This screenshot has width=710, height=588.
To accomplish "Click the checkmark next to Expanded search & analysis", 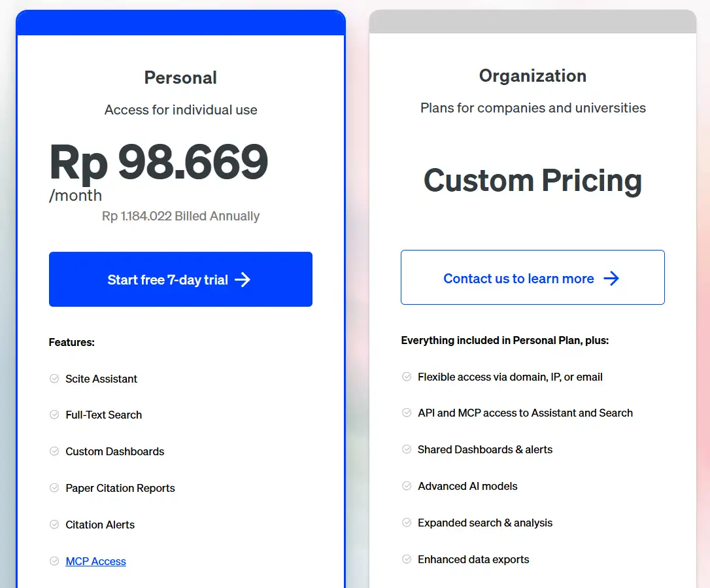I will [x=407, y=523].
